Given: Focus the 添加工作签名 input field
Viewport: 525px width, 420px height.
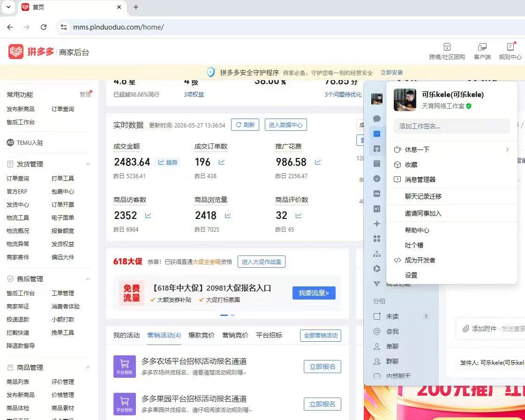Looking at the screenshot, I should tap(452, 126).
